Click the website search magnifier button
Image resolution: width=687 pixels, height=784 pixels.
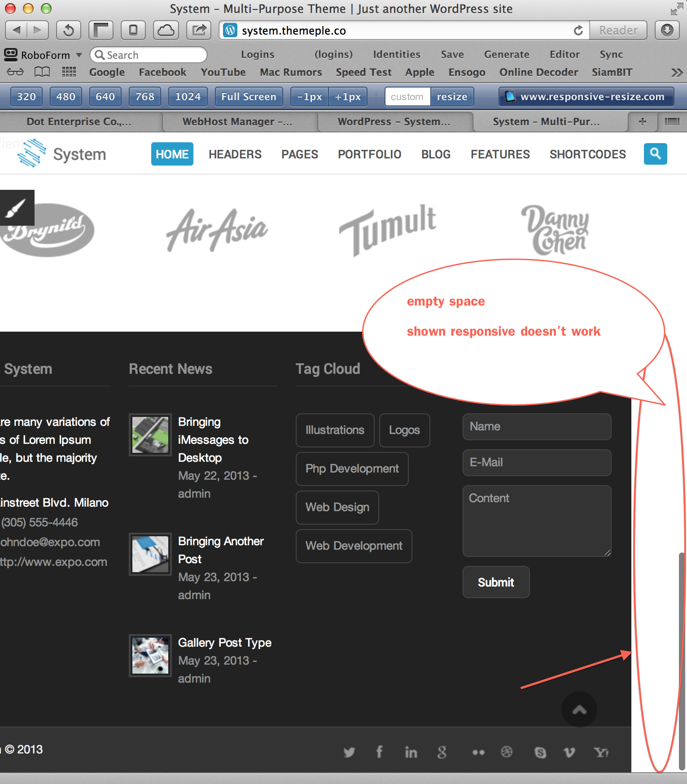pos(655,154)
